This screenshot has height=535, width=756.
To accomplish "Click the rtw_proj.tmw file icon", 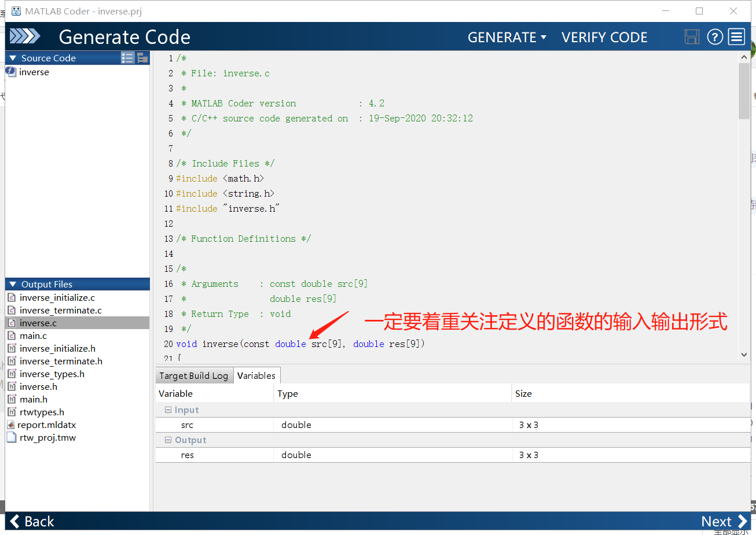I will (x=12, y=437).
